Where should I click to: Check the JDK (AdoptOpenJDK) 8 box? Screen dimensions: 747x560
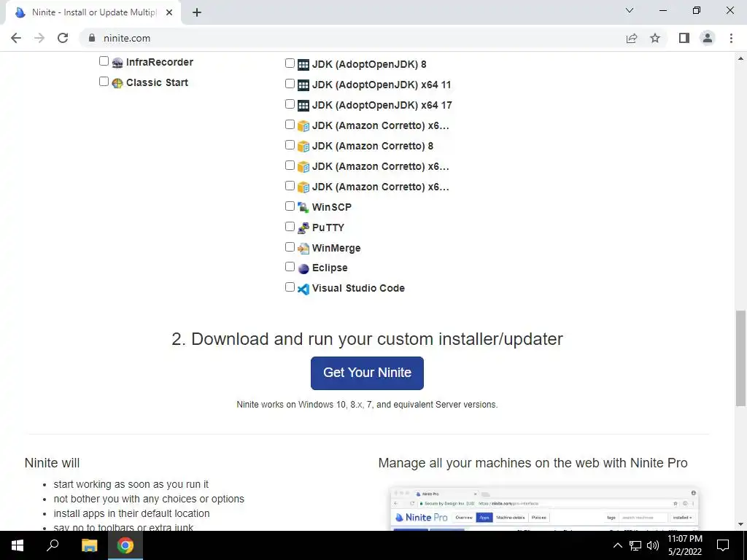point(290,63)
